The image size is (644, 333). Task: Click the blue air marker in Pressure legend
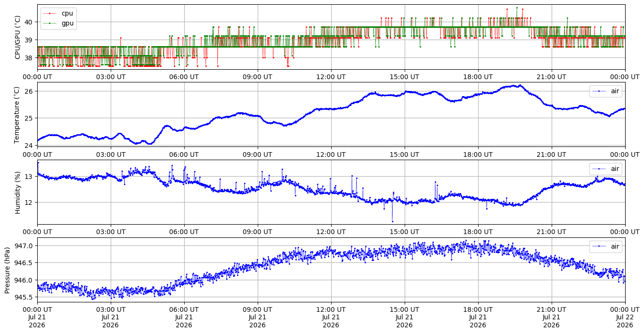(599, 246)
